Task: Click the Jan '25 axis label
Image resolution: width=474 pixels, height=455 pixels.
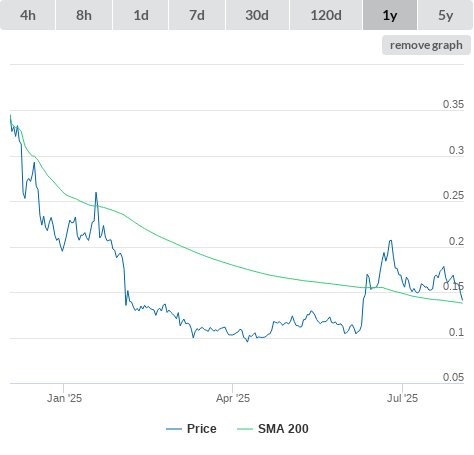Action: point(64,398)
